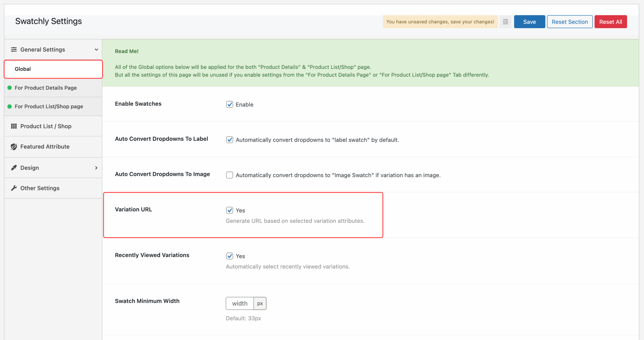Enable Auto Convert Dropdowns To Image checkbox
Screen dimensions: 644x340
pyautogui.click(x=229, y=175)
